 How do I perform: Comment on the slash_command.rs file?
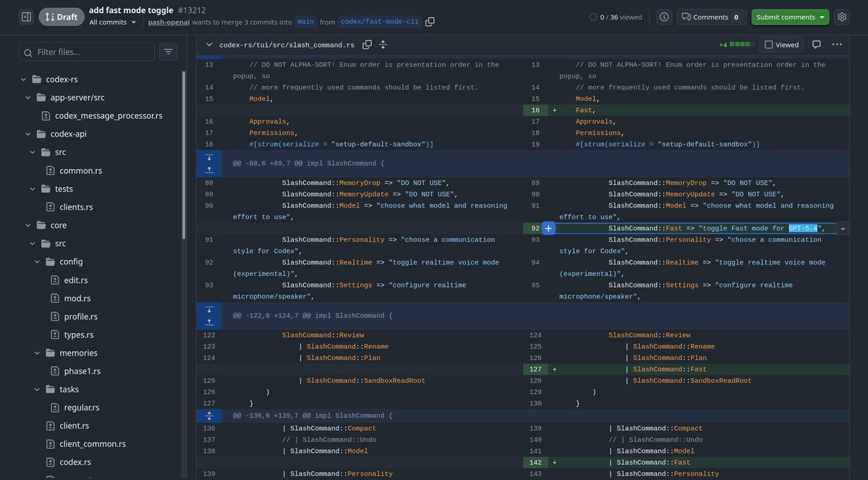816,44
